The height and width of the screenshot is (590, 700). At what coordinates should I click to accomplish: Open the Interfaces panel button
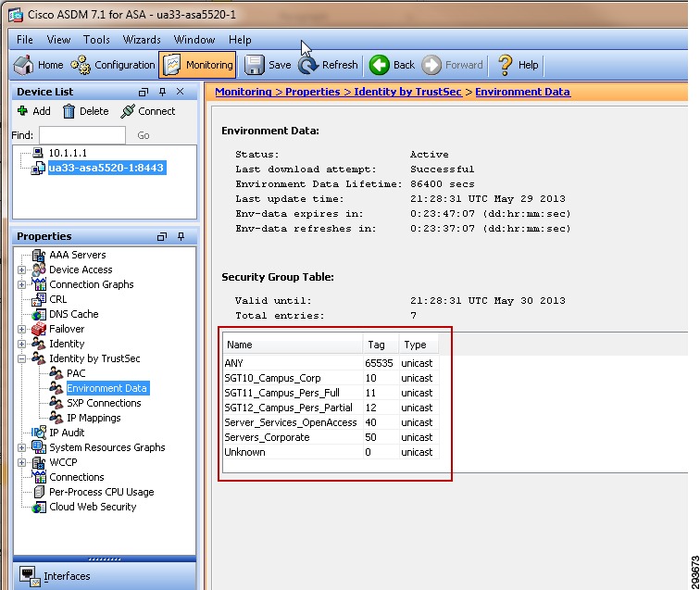[x=105, y=576]
